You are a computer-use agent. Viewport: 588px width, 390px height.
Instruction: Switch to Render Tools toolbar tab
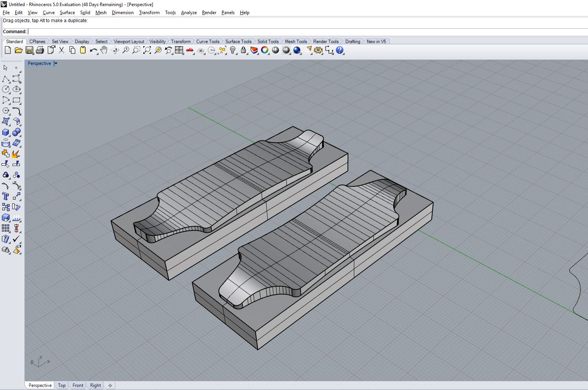(x=326, y=42)
